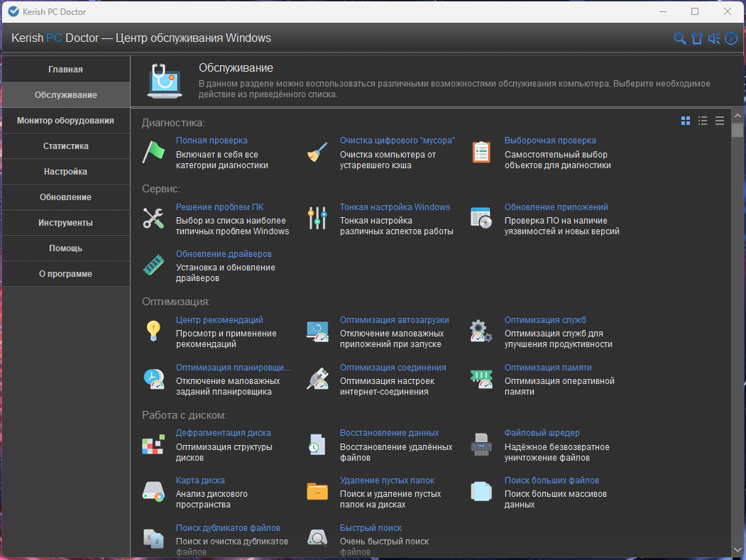Click the wrench and screwdriver icon
The image size is (746, 560).
pyautogui.click(x=153, y=219)
